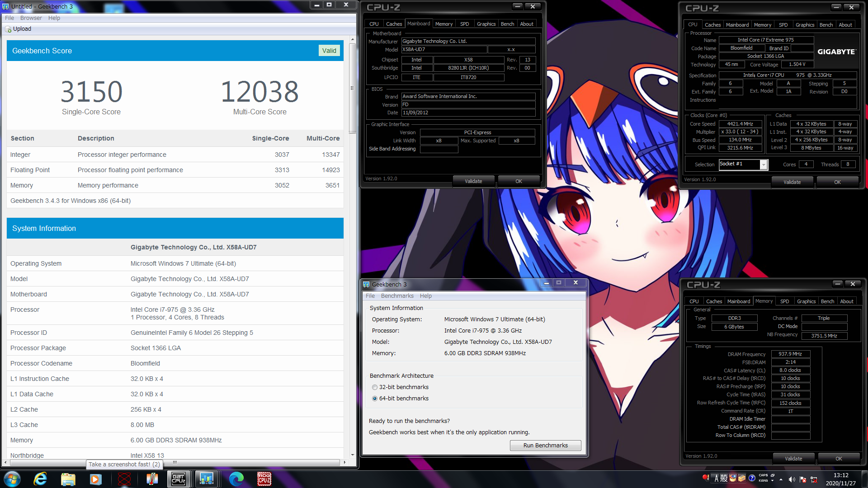Open the File menu in Geekbench results window
Image resolution: width=868 pixels, height=488 pixels.
(9, 18)
